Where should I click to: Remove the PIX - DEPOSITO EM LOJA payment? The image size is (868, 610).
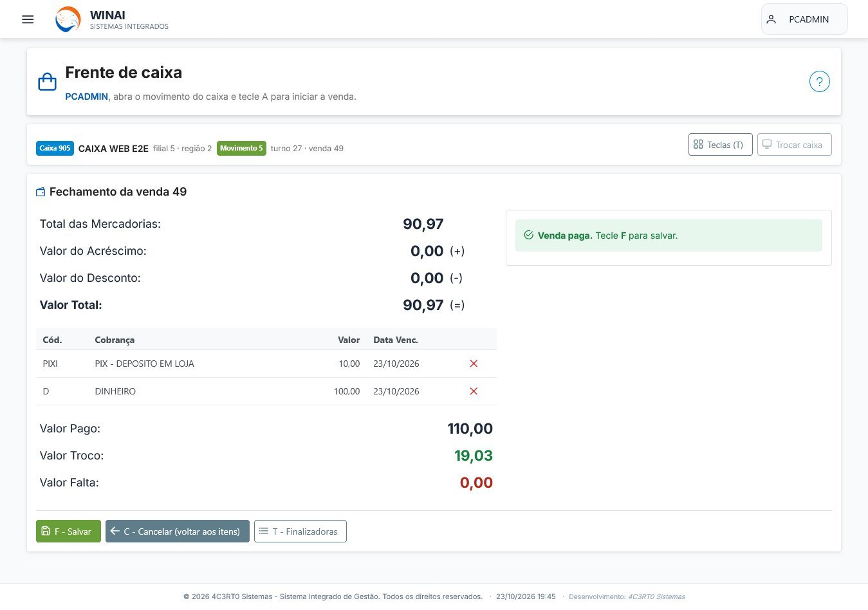click(x=474, y=364)
